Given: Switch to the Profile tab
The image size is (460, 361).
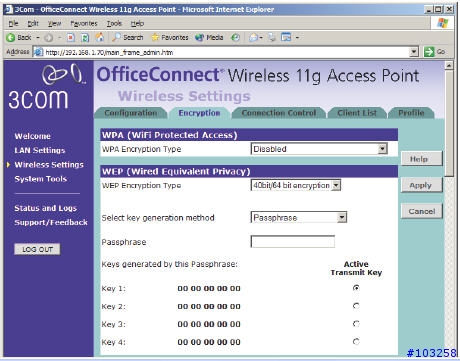Looking at the screenshot, I should (x=411, y=113).
